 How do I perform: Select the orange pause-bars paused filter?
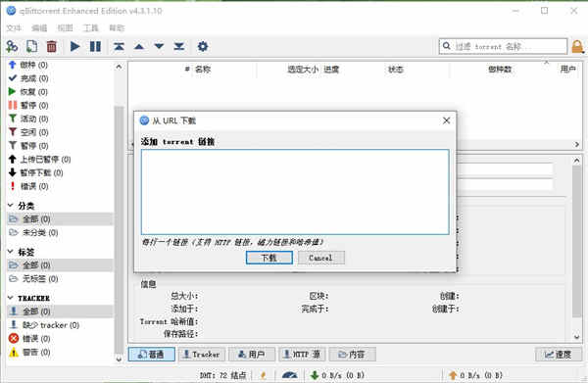(28, 106)
